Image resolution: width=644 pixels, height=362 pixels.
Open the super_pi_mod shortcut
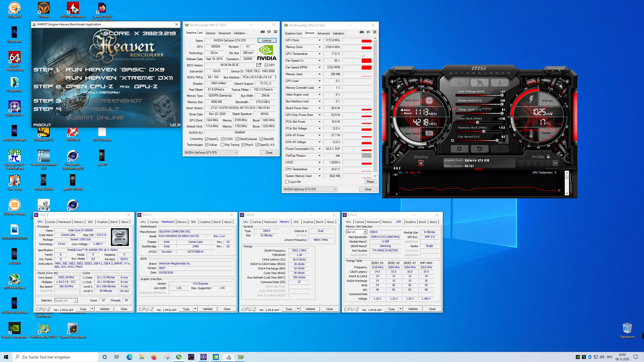point(14,159)
